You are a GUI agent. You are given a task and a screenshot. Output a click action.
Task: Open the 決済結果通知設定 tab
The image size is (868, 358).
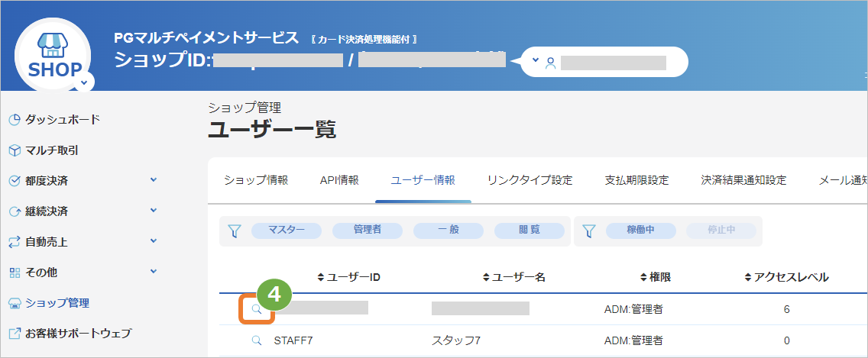(743, 180)
